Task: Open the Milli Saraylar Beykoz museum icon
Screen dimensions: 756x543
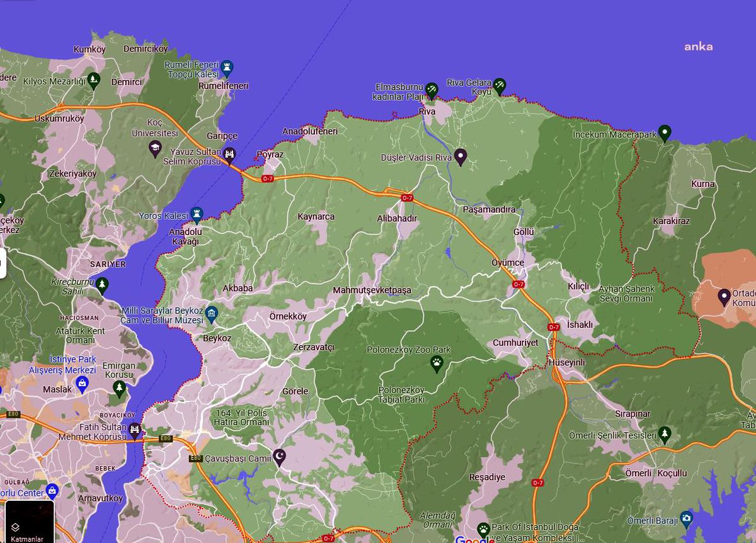Action: 212,312
